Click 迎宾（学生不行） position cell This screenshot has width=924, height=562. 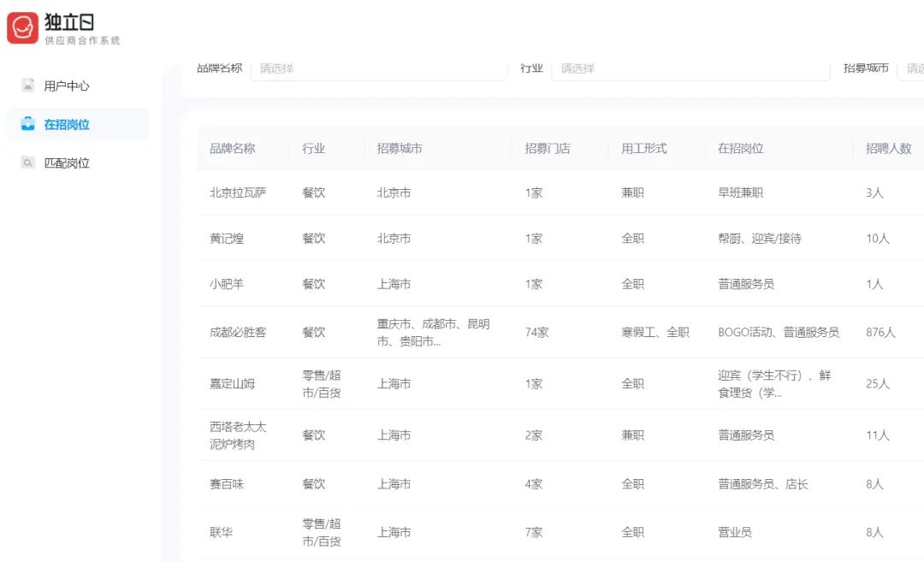[774, 383]
